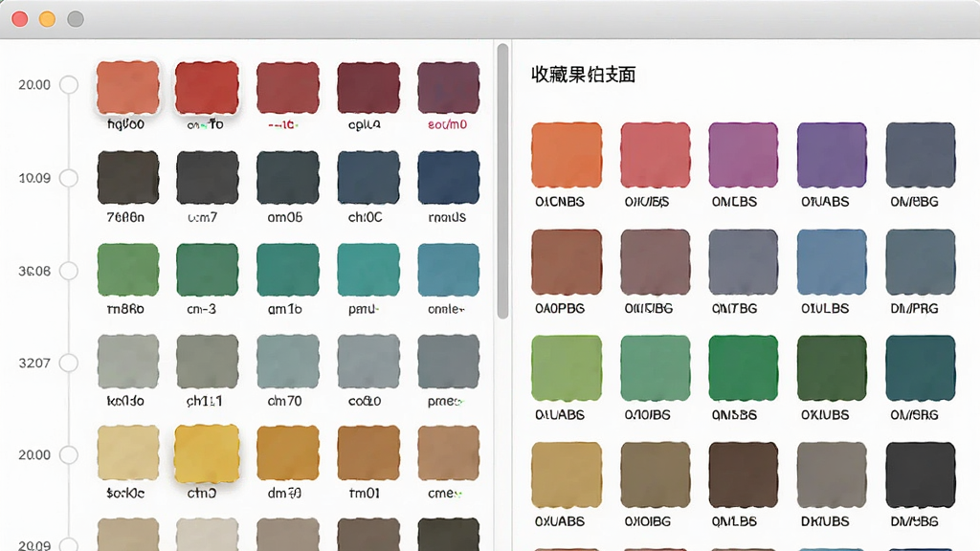Click the timeline marker next to 3207
The width and height of the screenshot is (980, 551).
tap(69, 363)
